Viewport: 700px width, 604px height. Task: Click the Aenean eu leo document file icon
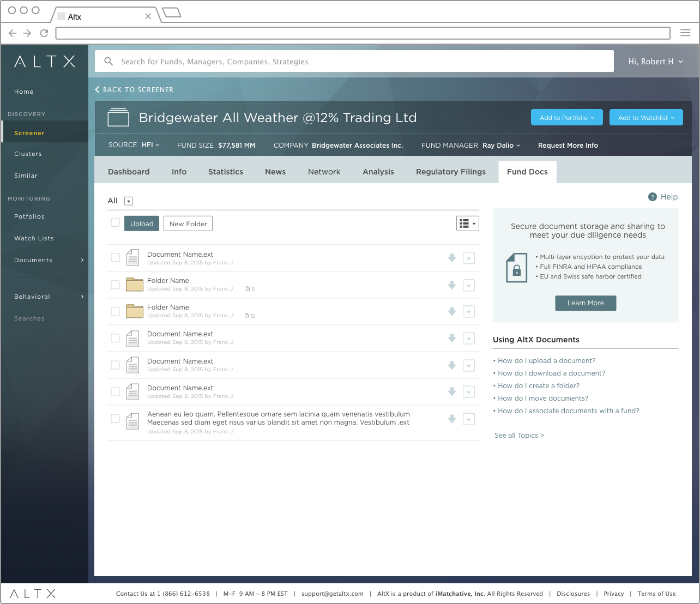pyautogui.click(x=132, y=421)
